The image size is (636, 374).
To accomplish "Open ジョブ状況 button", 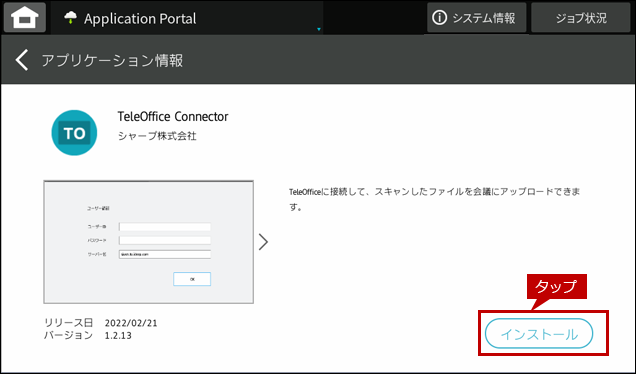I will pyautogui.click(x=581, y=18).
